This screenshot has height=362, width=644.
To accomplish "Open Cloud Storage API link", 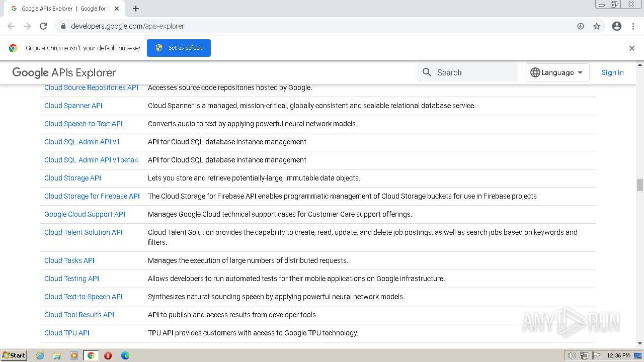I will [72, 178].
